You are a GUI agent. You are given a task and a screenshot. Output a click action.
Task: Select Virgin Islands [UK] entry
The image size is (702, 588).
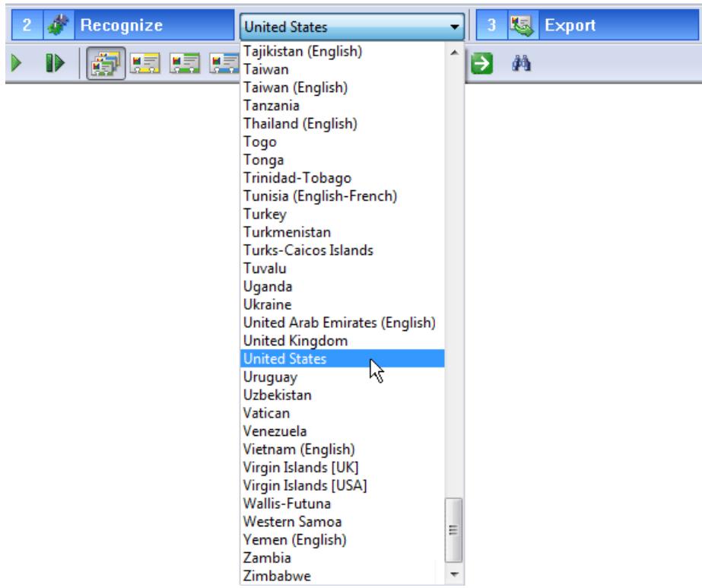click(342, 467)
